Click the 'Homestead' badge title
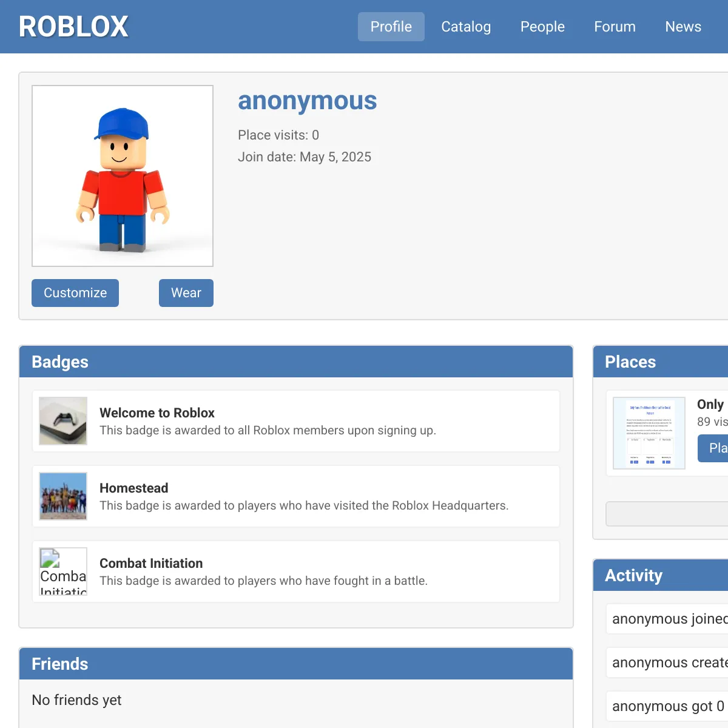 [134, 488]
